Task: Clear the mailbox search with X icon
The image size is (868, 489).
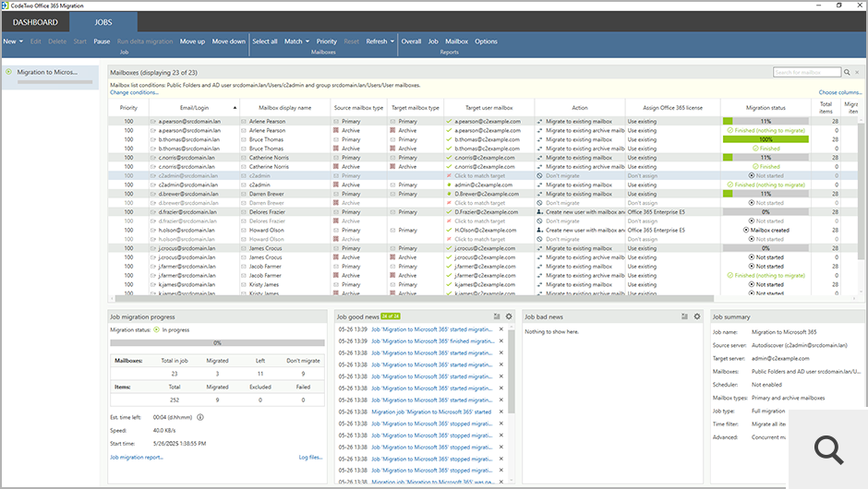Action: (x=858, y=72)
